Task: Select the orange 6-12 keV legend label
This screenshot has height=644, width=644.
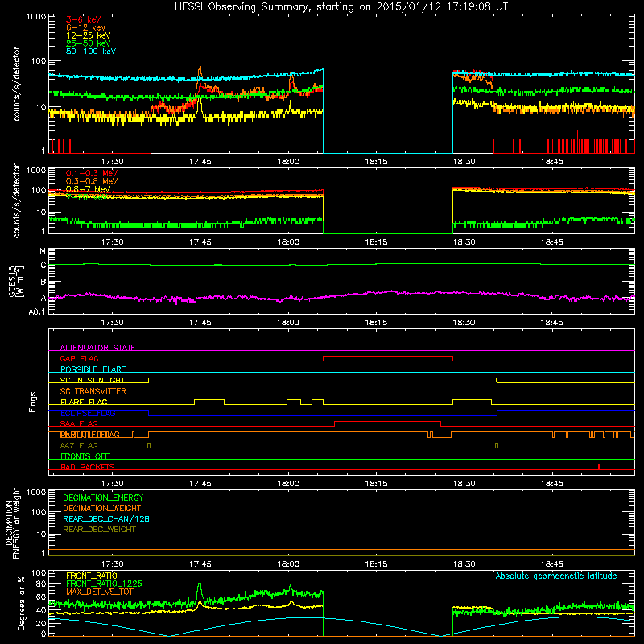Action: tap(86, 27)
